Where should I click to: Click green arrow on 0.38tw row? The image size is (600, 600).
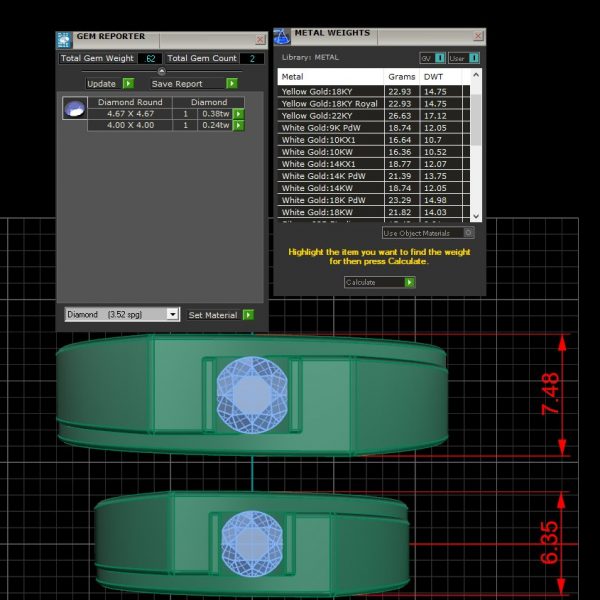[238, 114]
